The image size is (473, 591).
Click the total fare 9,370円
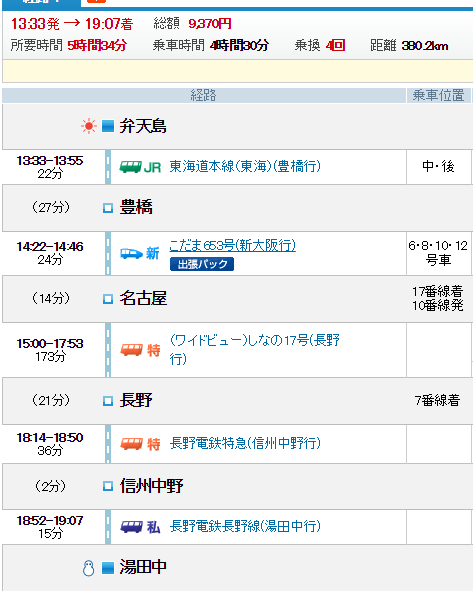210,24
